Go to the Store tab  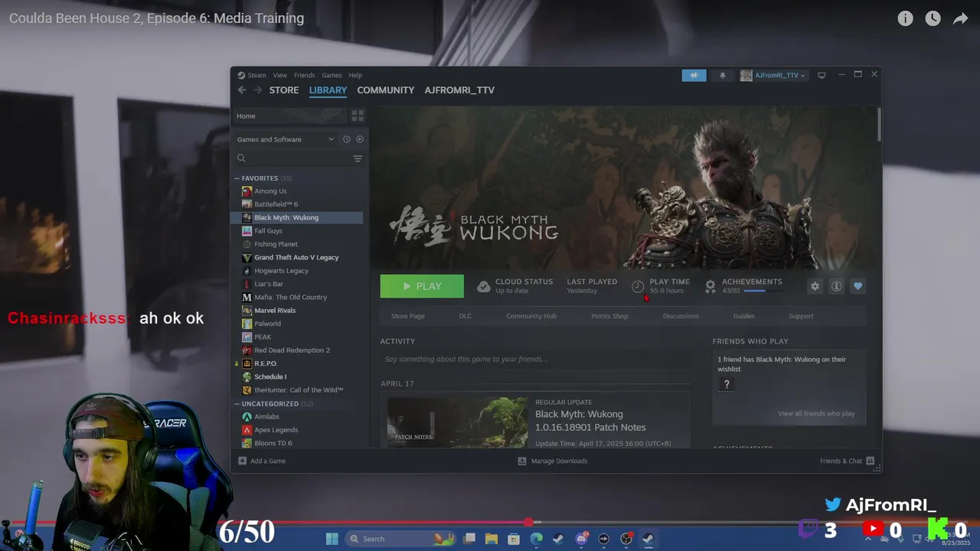click(x=284, y=90)
